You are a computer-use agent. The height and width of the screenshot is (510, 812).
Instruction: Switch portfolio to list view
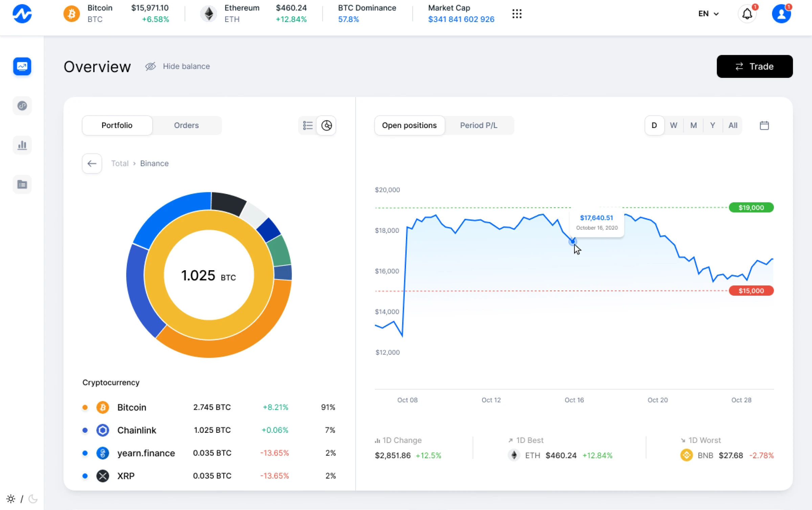(308, 125)
